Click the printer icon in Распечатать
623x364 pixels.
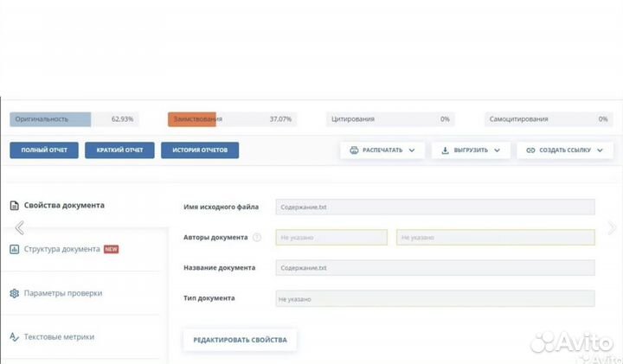point(354,150)
